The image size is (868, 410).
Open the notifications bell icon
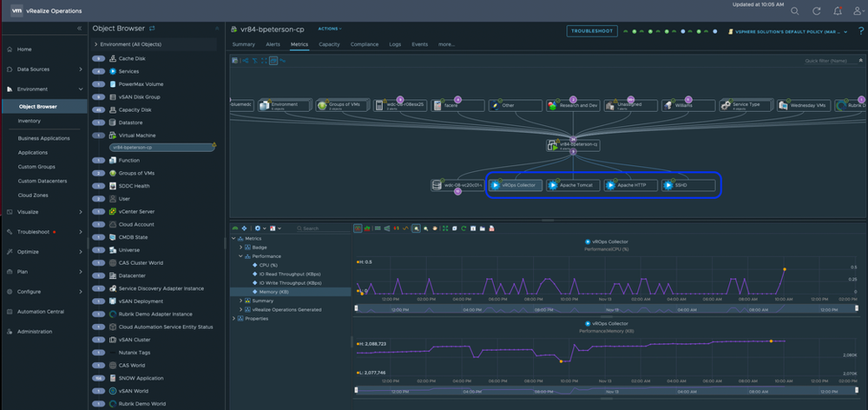coord(838,10)
